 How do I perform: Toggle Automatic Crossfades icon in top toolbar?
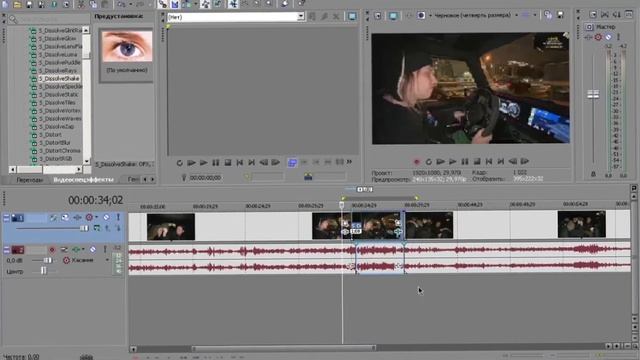pyautogui.click(x=175, y=4)
